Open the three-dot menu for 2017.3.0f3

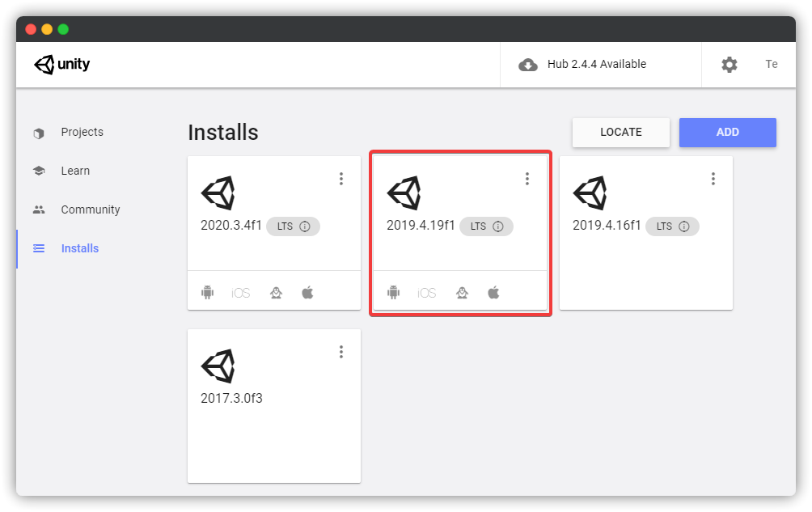(340, 352)
